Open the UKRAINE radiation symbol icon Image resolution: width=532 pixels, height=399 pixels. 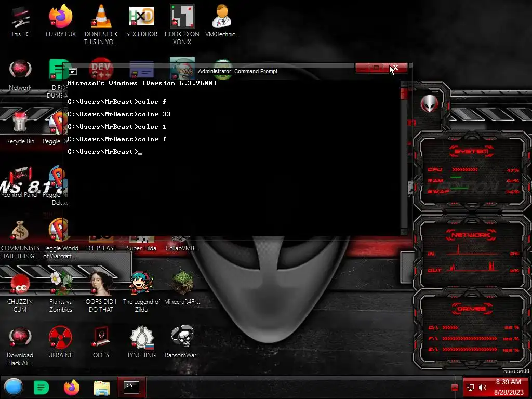pos(60,343)
